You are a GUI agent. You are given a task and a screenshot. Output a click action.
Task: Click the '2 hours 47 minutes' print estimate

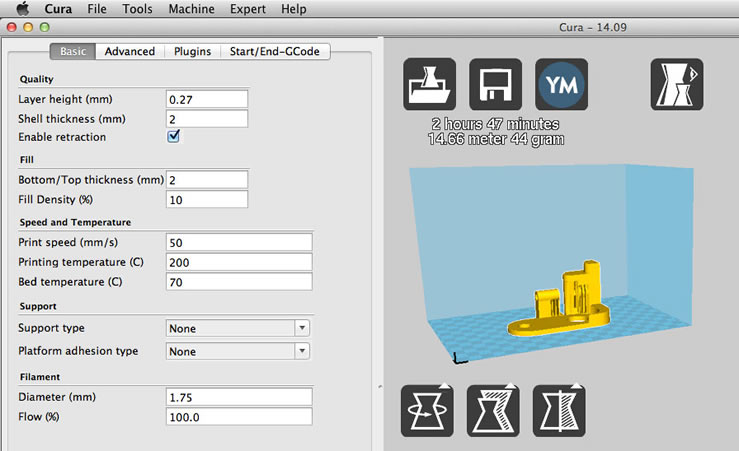click(x=495, y=124)
